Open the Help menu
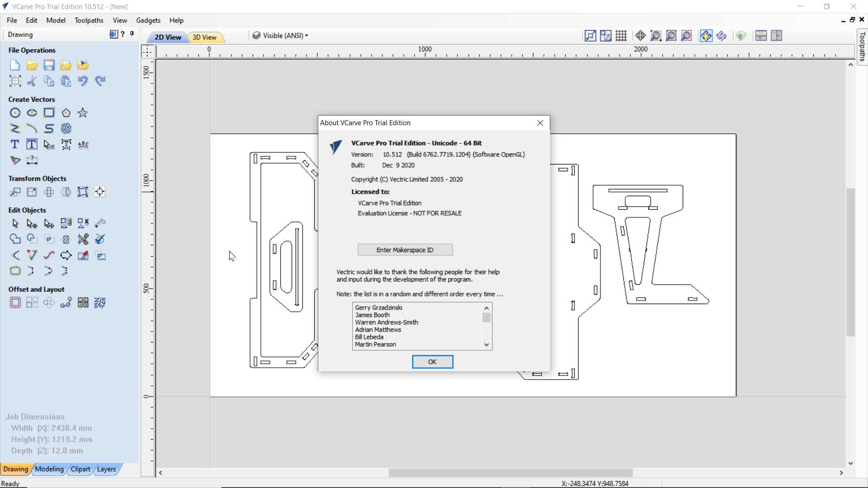 pyautogui.click(x=176, y=20)
